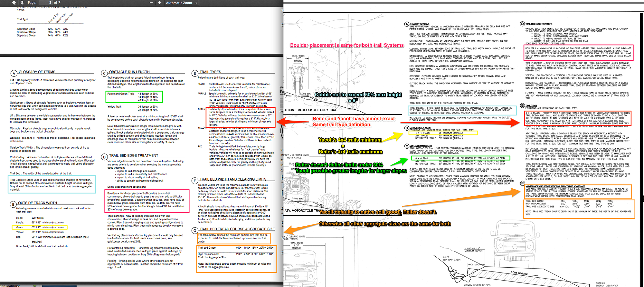Click 'Black:' entry in outside track width list

pos(20,218)
